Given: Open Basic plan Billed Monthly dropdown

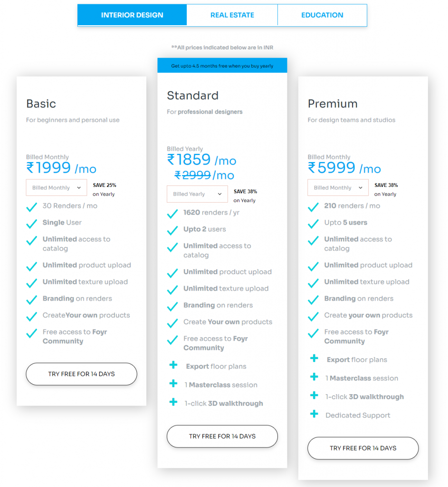Looking at the screenshot, I should [57, 188].
